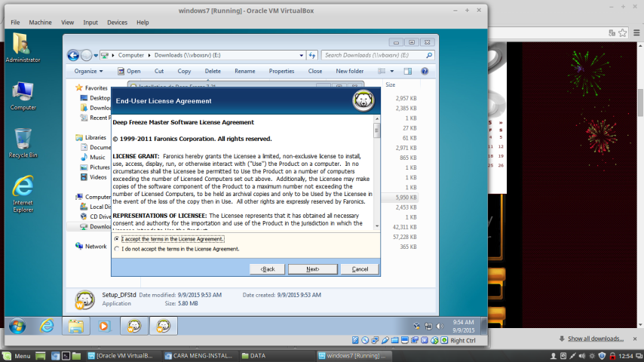Click Rename in the Explorer toolbar

pyautogui.click(x=245, y=71)
